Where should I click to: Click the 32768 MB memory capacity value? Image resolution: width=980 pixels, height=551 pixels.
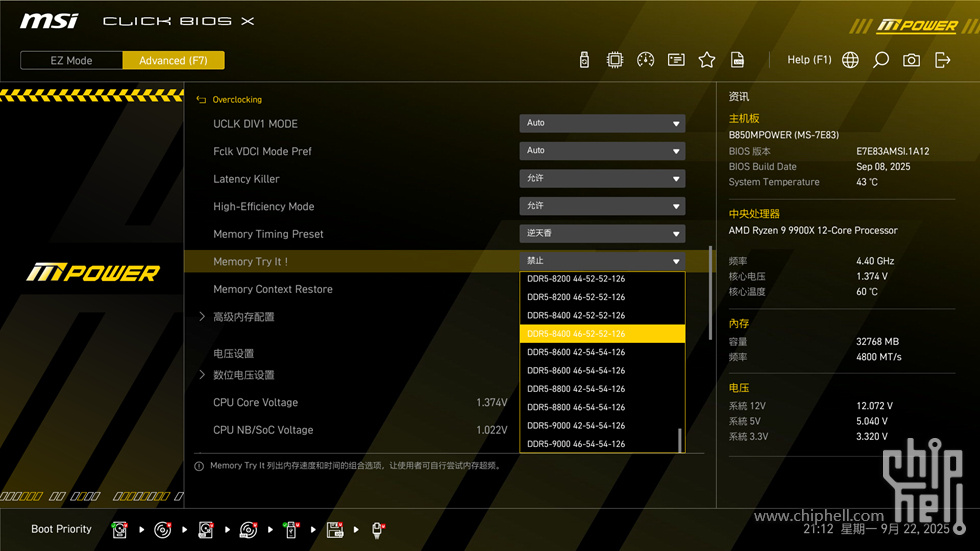coord(878,342)
